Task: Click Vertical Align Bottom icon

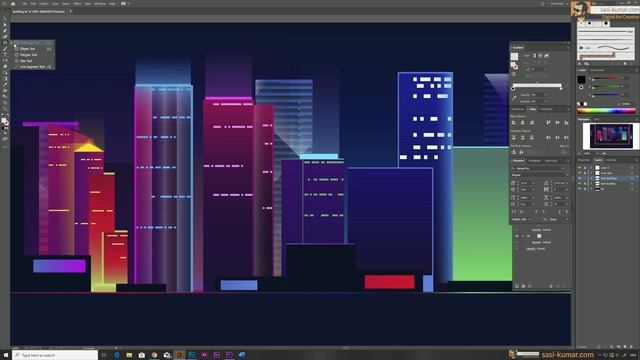Action: (566, 122)
